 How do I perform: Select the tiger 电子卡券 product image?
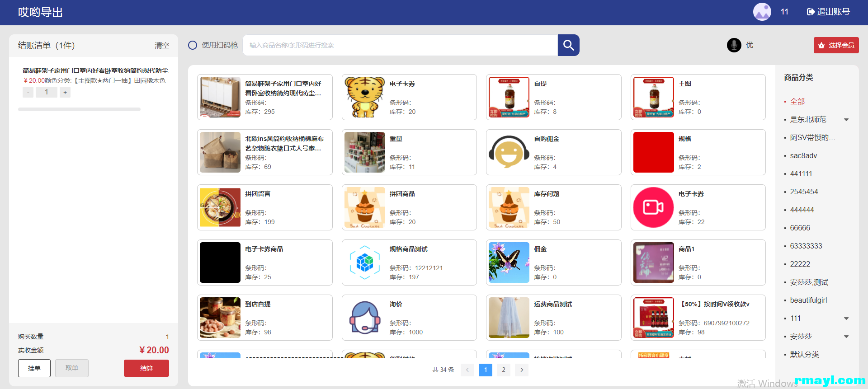coord(365,97)
